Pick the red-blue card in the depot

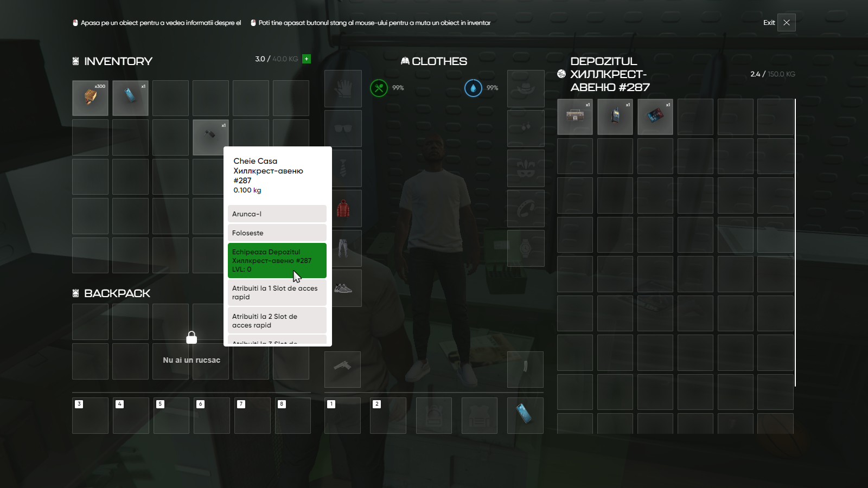click(x=655, y=117)
